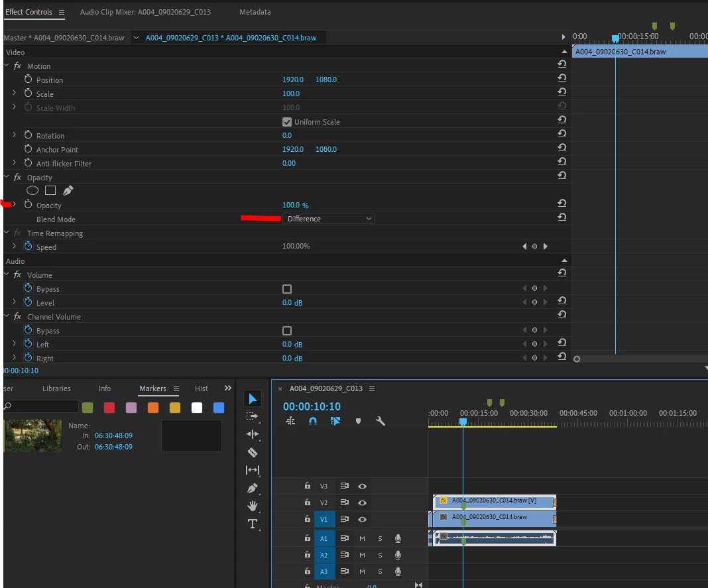708x588 pixels.
Task: Click marker In timecode 06:30:48:09
Action: coord(114,436)
